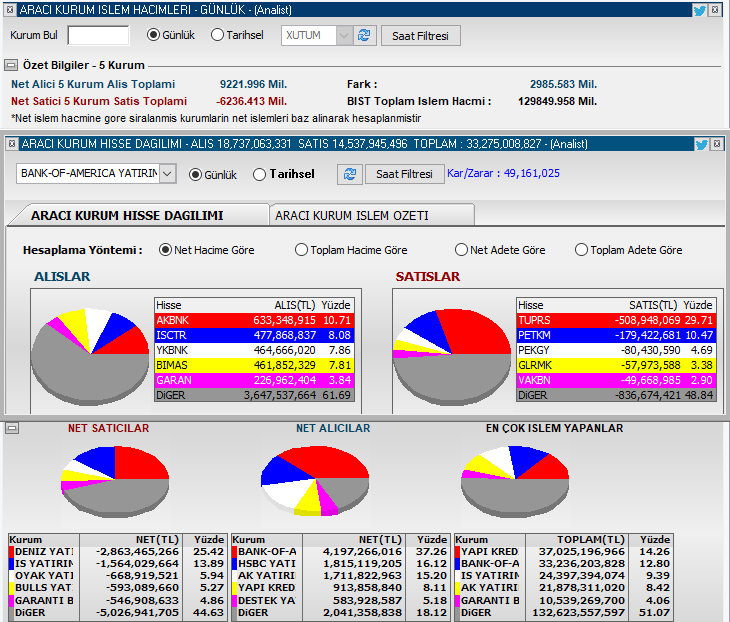Viewport: 730px width, 622px height.
Task: Select YKBNK row in Alislar table
Action: [x=254, y=350]
